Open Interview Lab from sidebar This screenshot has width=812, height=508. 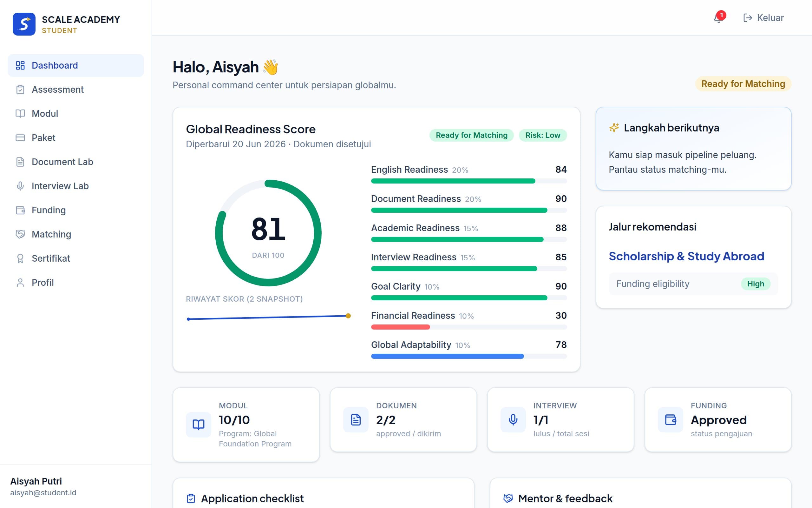coord(76,186)
